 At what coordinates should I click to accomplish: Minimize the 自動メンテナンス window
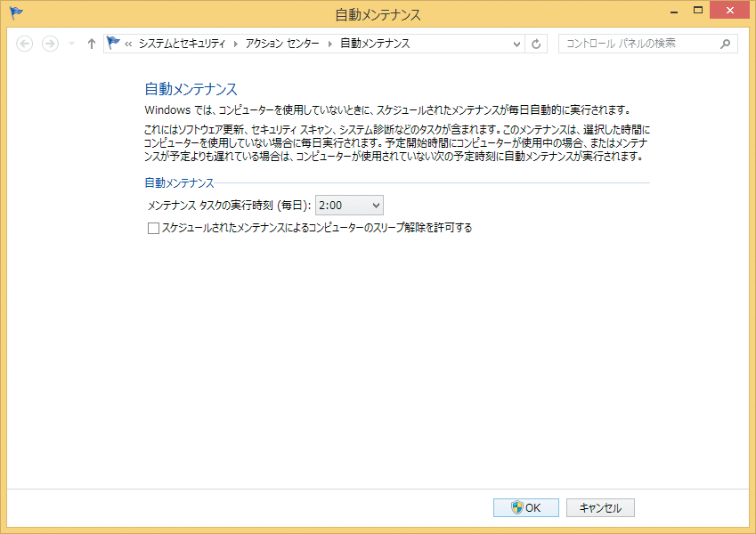click(674, 12)
